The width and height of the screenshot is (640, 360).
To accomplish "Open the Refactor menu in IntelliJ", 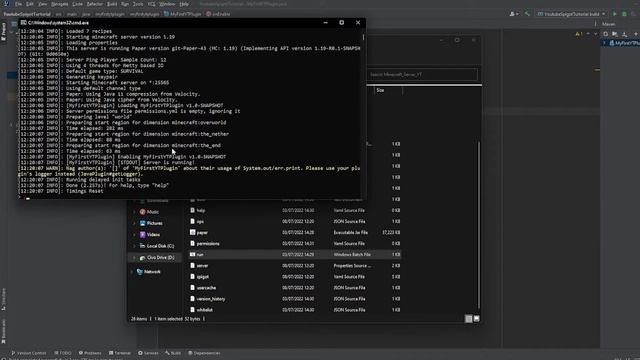I will (x=95, y=4).
